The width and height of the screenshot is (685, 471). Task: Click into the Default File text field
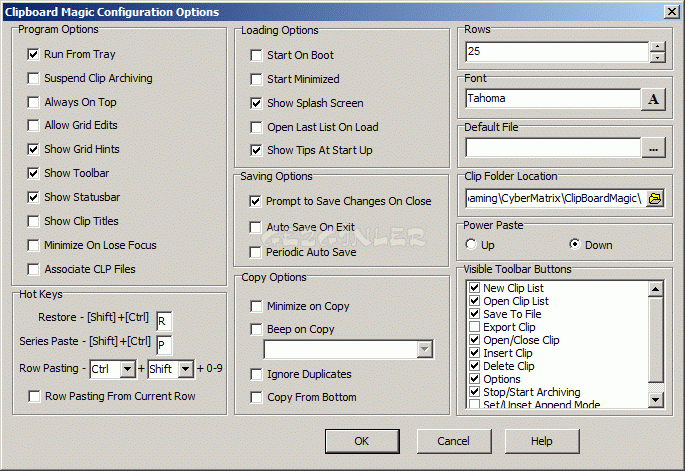553,148
